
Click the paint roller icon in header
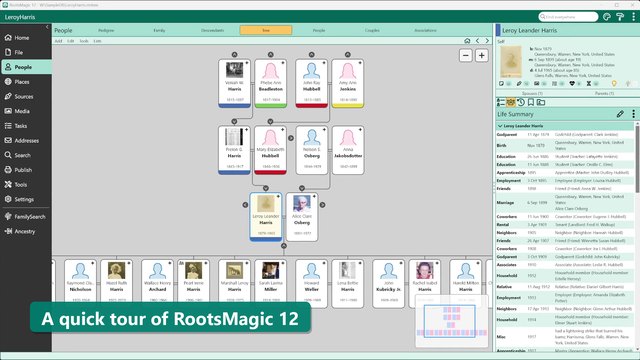click(x=620, y=17)
